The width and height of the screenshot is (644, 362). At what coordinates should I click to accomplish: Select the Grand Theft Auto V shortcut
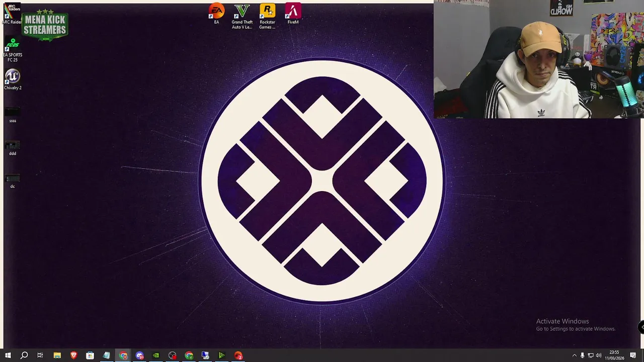(242, 17)
